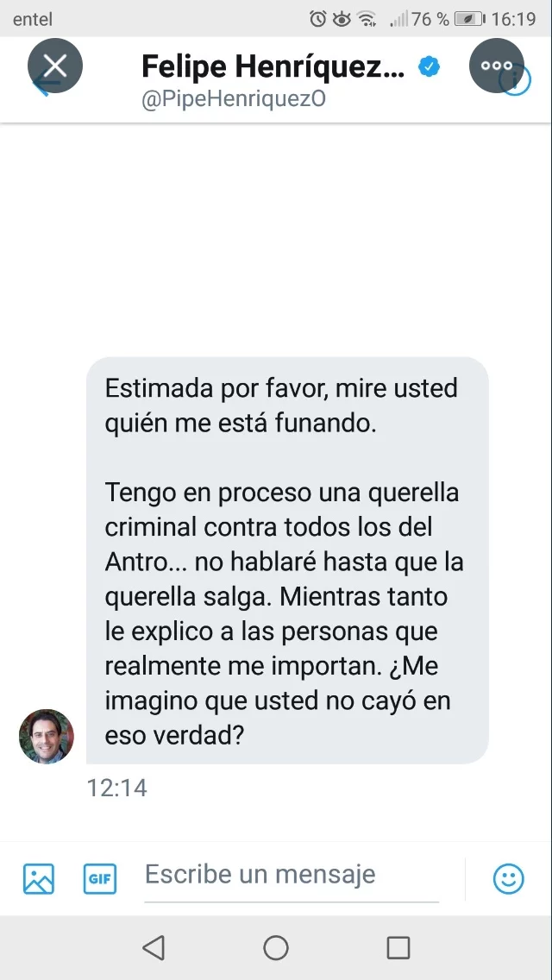Tap the 12:14 message timestamp
Screen dimensions: 552x980
coord(117,788)
